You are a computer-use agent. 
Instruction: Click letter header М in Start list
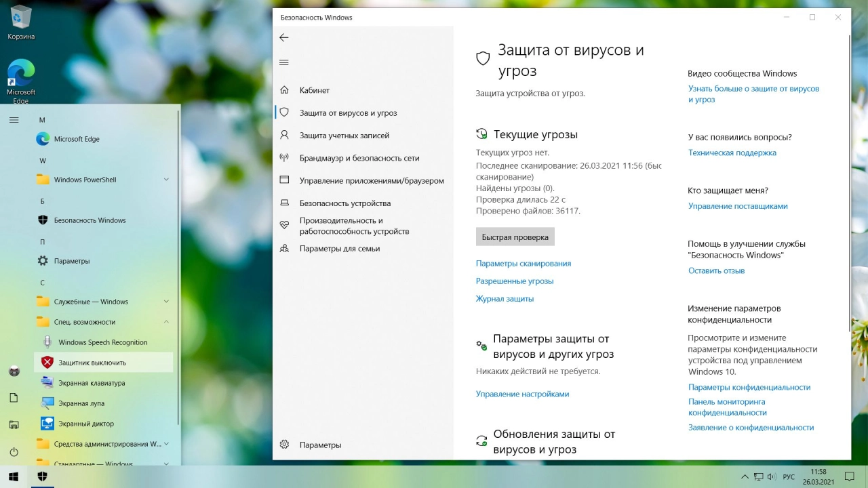[x=42, y=120]
